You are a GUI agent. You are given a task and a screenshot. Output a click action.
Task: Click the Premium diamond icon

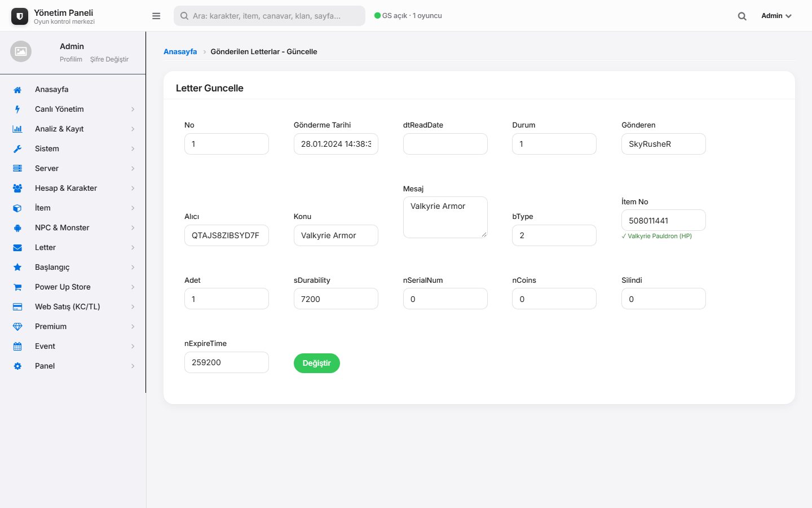17,327
